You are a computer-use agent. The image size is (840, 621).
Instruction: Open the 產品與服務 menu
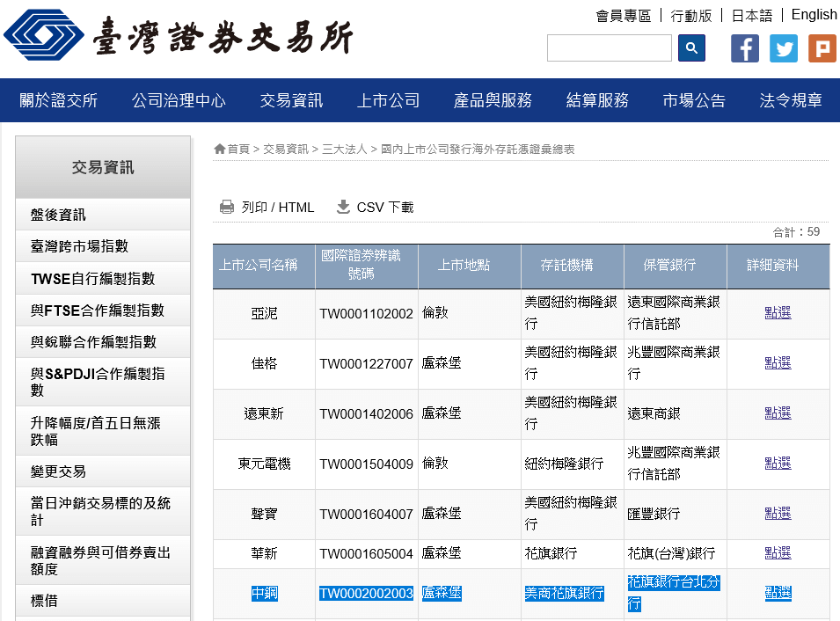(493, 100)
